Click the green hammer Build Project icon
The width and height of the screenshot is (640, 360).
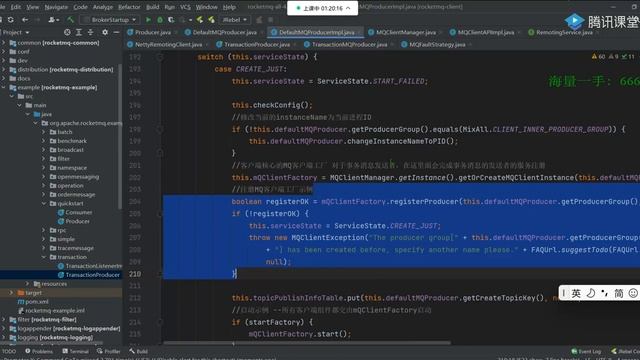[71, 20]
